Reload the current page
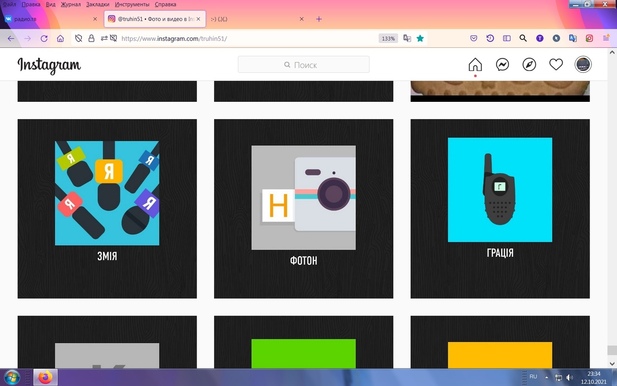Screen dimensions: 617x386 pos(44,39)
